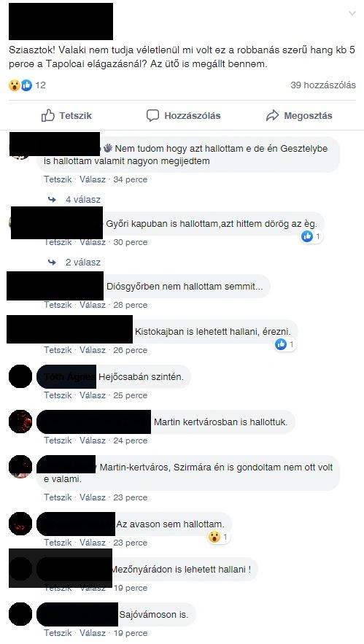Click the wow reaction emoji on the post
Image resolution: width=364 pixels, height=644 pixels.
pos(15,85)
